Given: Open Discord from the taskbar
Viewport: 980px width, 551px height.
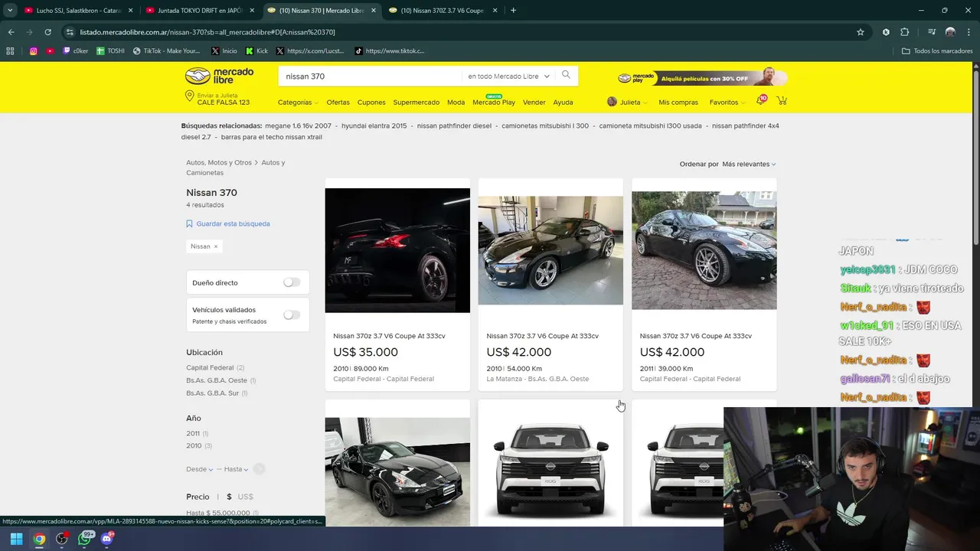Looking at the screenshot, I should pos(107,539).
